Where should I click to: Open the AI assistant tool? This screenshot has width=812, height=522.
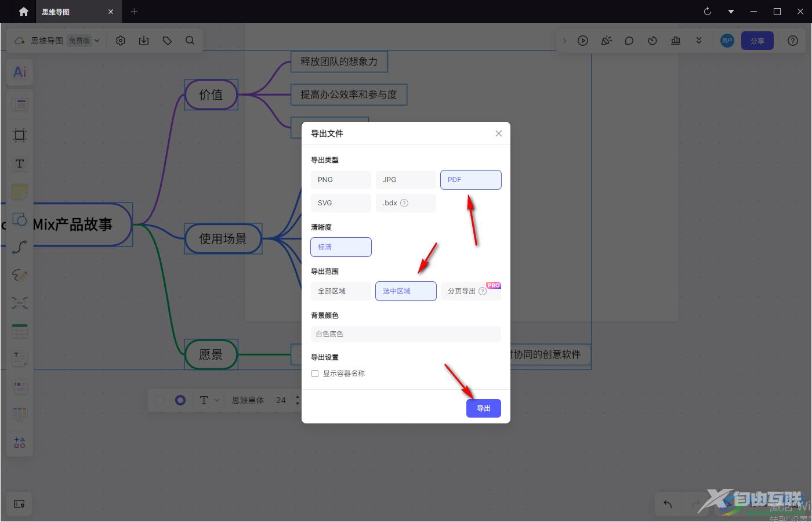coord(20,72)
